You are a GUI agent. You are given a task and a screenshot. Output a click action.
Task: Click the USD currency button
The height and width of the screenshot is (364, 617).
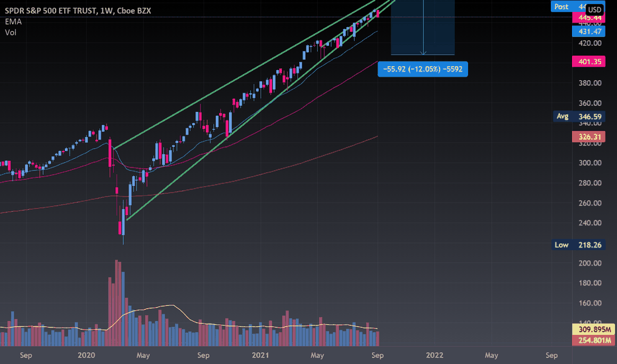coord(594,9)
